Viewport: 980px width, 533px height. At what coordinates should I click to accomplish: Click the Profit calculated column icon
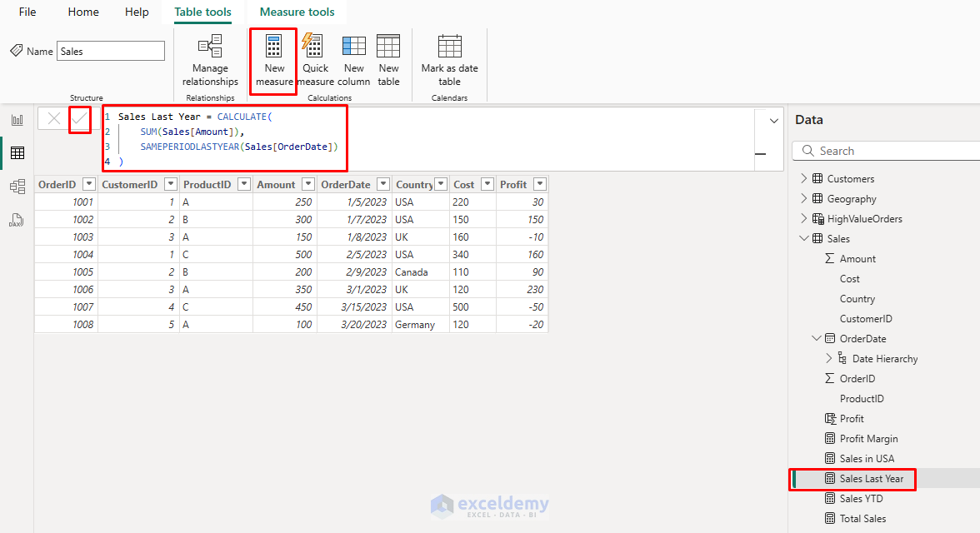coord(830,419)
